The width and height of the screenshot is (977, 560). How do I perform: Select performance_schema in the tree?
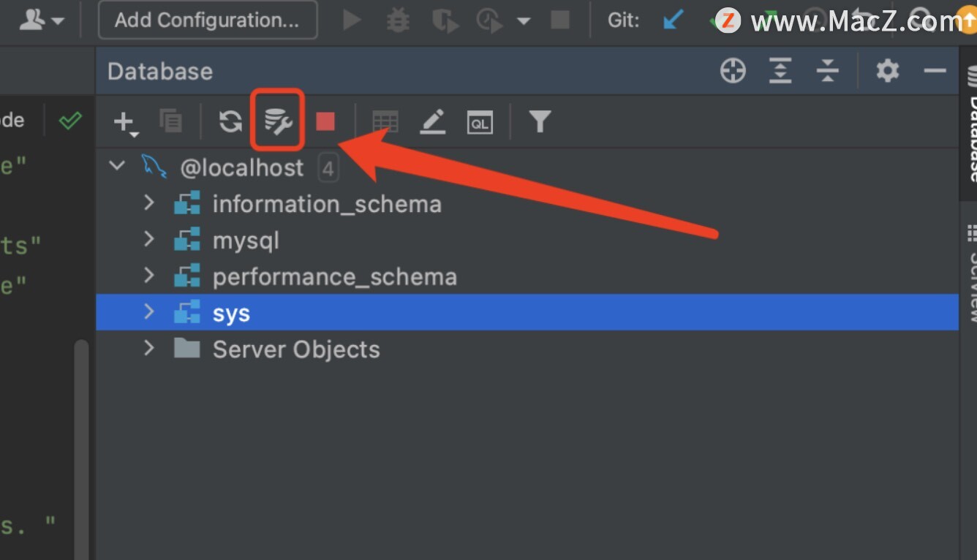pos(527,276)
